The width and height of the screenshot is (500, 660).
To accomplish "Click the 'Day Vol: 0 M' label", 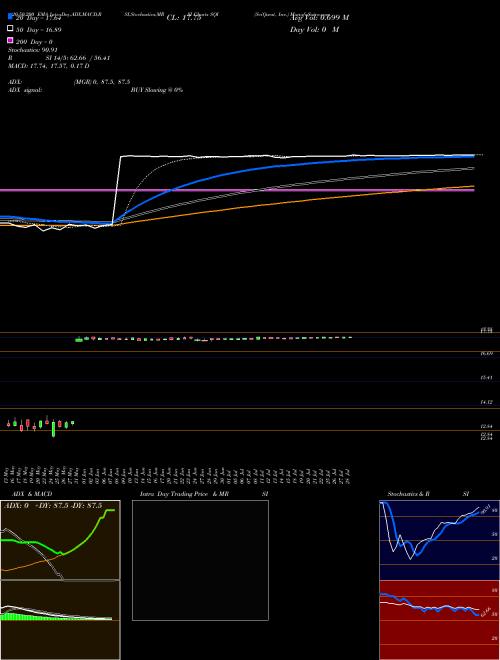I will click(314, 29).
